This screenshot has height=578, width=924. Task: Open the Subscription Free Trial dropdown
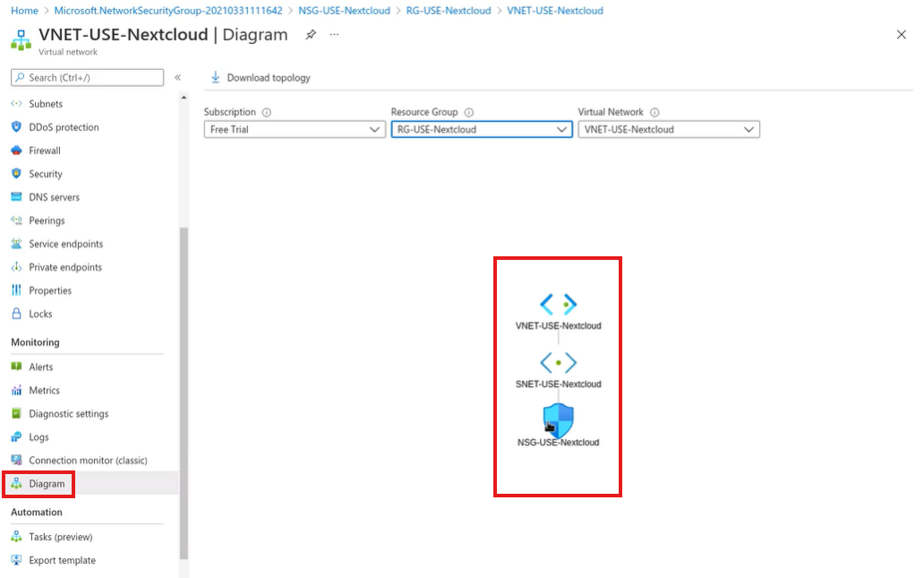coord(295,129)
